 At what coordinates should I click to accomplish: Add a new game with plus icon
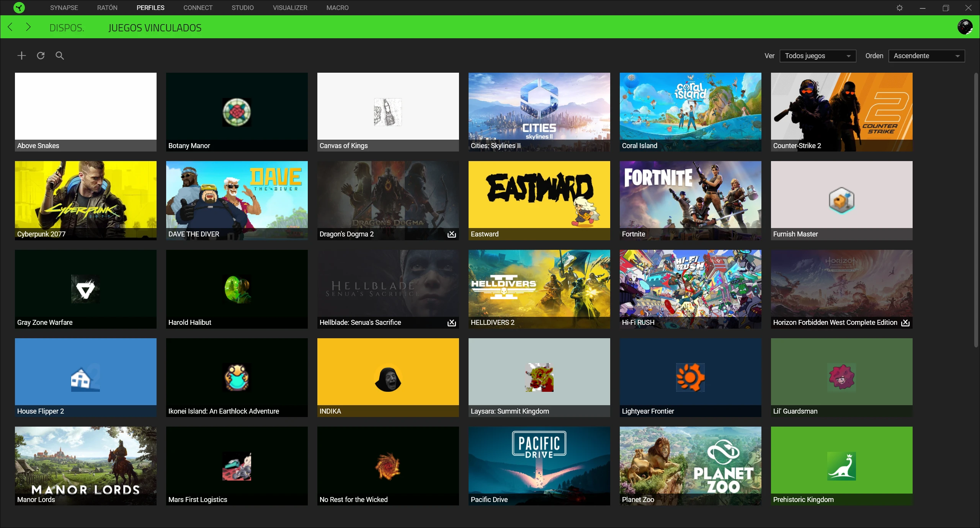tap(21, 55)
